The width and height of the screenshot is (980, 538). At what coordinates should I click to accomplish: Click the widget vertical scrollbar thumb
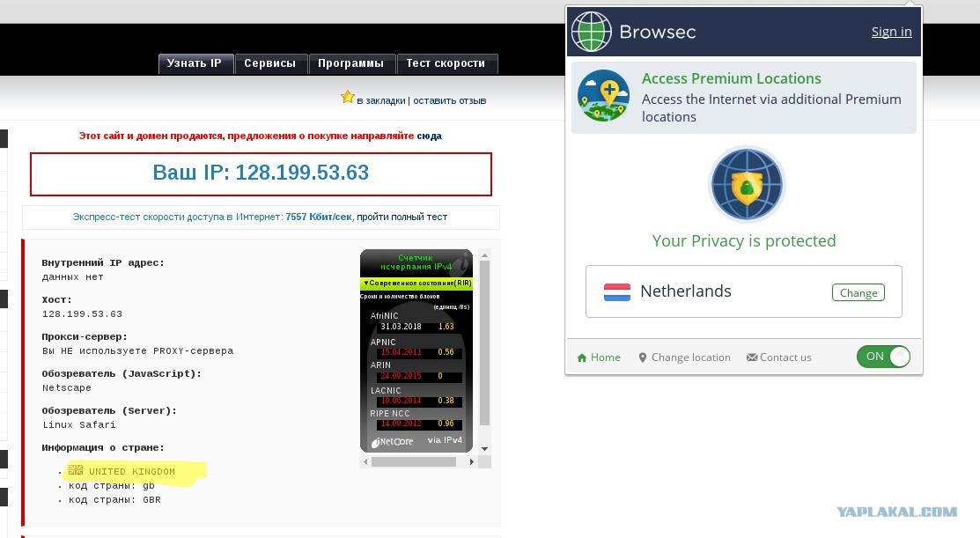[x=484, y=343]
